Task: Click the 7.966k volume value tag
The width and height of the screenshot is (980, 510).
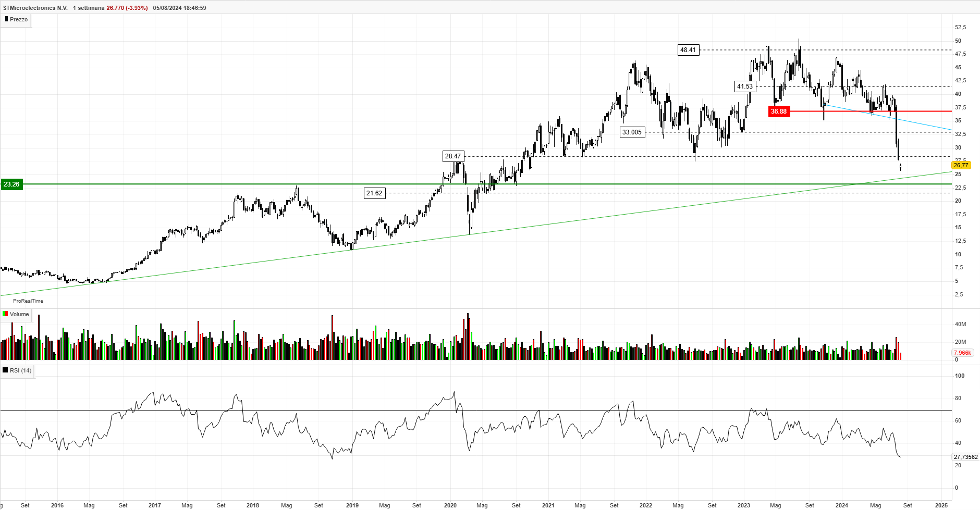Action: [x=962, y=353]
